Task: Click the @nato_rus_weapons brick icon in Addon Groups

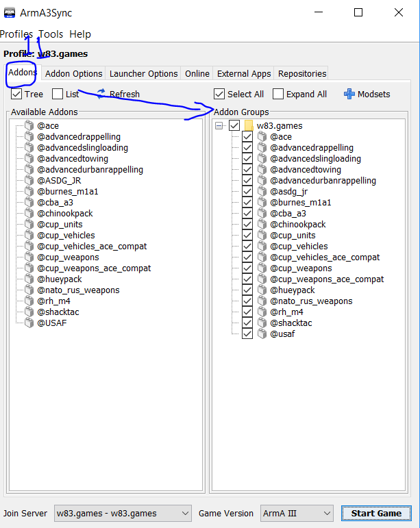Action: tap(262, 301)
